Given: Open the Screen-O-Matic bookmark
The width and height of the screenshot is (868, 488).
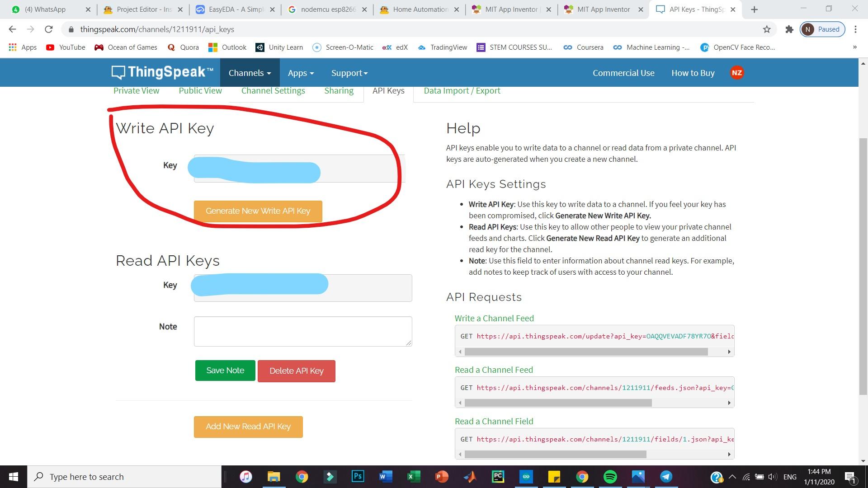Looking at the screenshot, I should (x=343, y=47).
